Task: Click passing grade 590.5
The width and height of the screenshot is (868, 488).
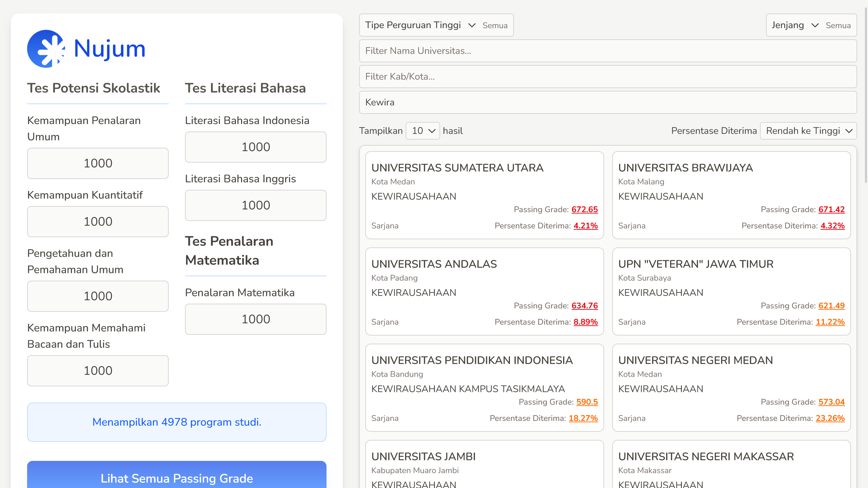Action: (587, 402)
